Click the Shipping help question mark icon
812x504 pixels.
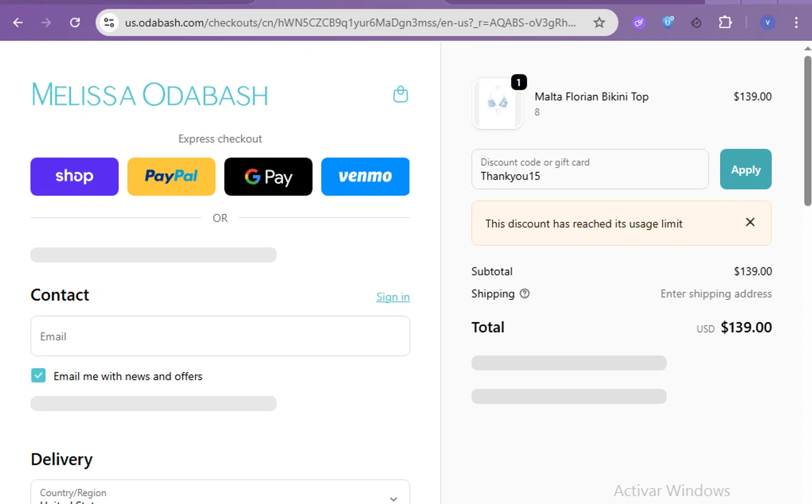[x=525, y=293]
